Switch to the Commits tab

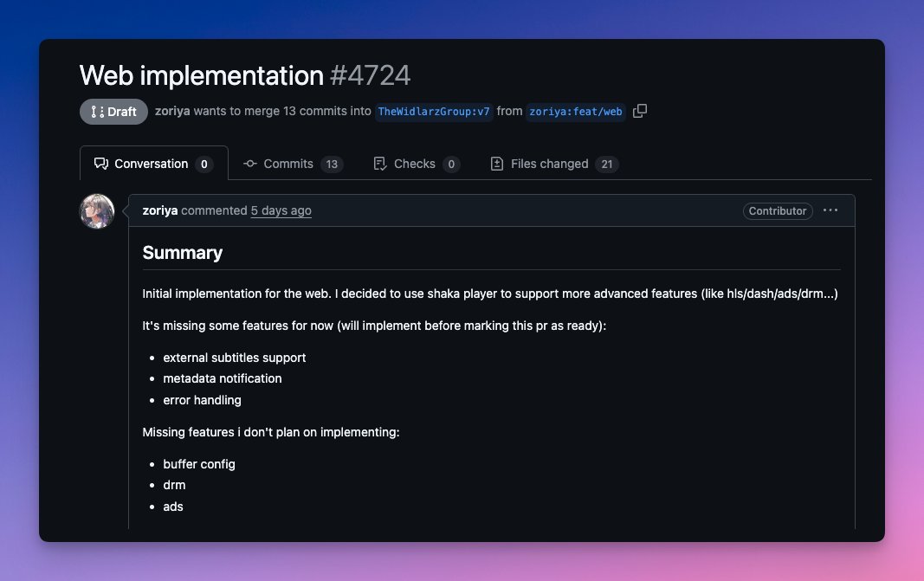[293, 164]
